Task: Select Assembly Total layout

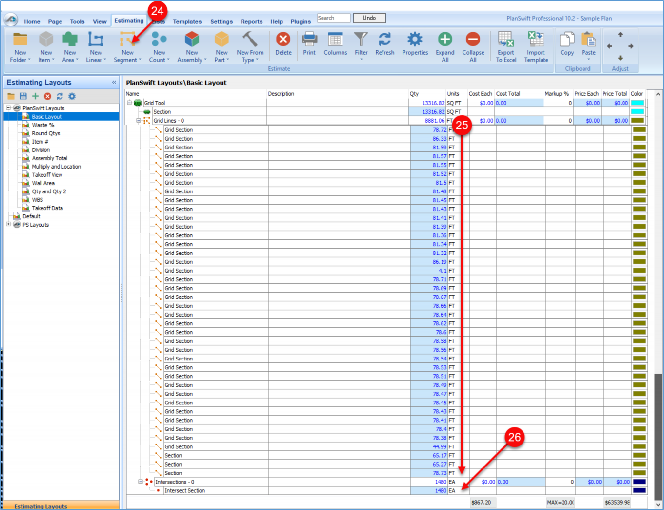Action: point(49,158)
